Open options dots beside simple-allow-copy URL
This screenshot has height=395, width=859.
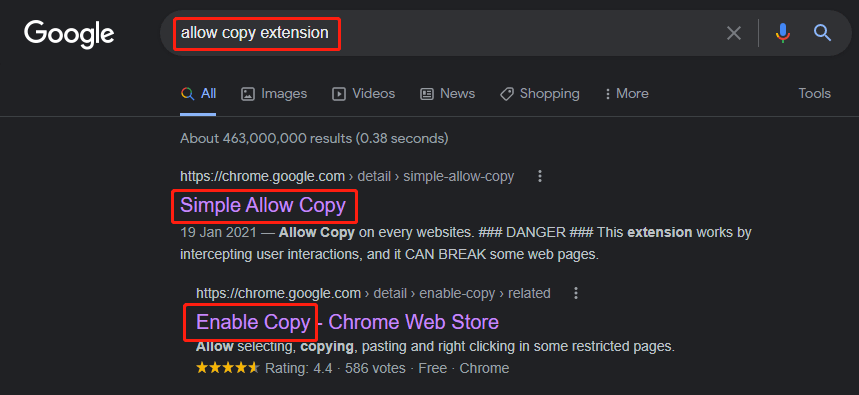click(x=540, y=176)
